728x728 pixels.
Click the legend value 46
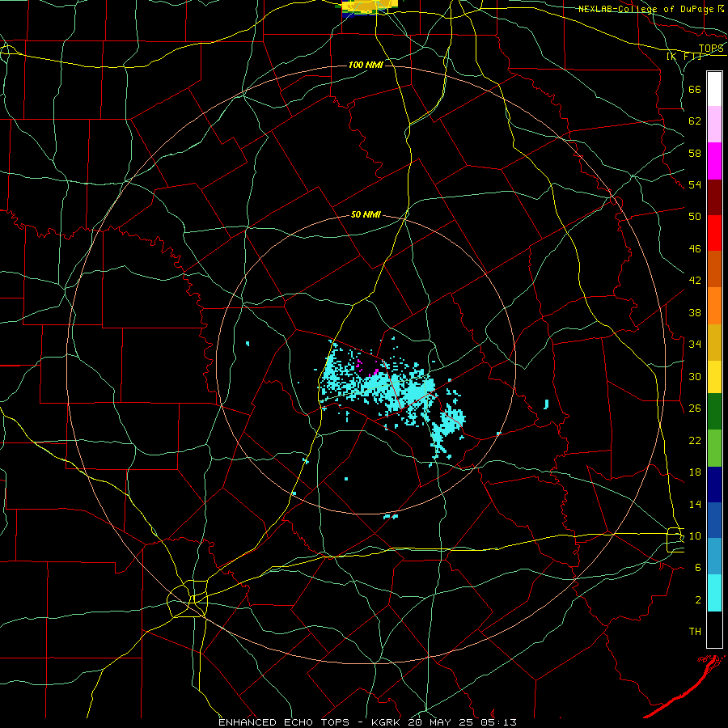(695, 249)
